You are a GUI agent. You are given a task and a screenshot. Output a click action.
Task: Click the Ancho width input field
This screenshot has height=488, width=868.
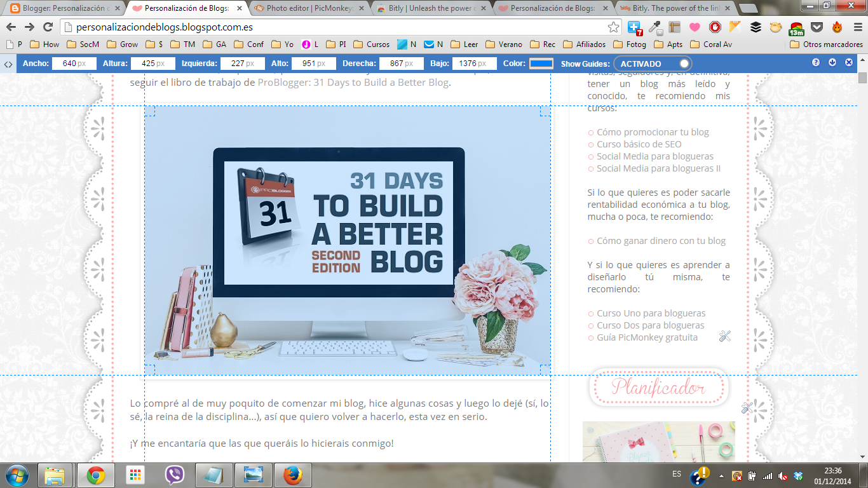click(74, 64)
